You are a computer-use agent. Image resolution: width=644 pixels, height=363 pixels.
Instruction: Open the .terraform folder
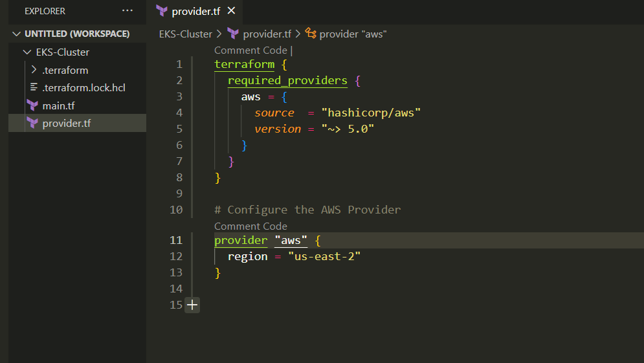coord(65,71)
